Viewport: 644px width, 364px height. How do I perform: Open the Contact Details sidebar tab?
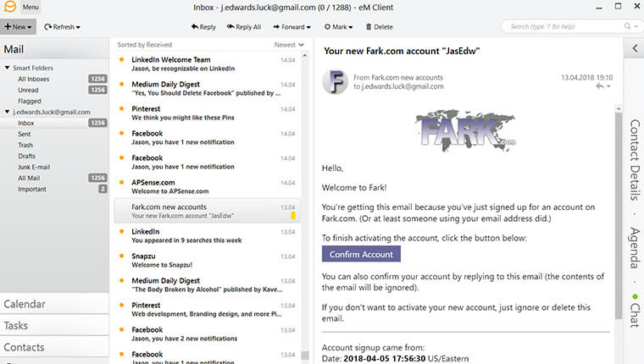[x=635, y=160]
